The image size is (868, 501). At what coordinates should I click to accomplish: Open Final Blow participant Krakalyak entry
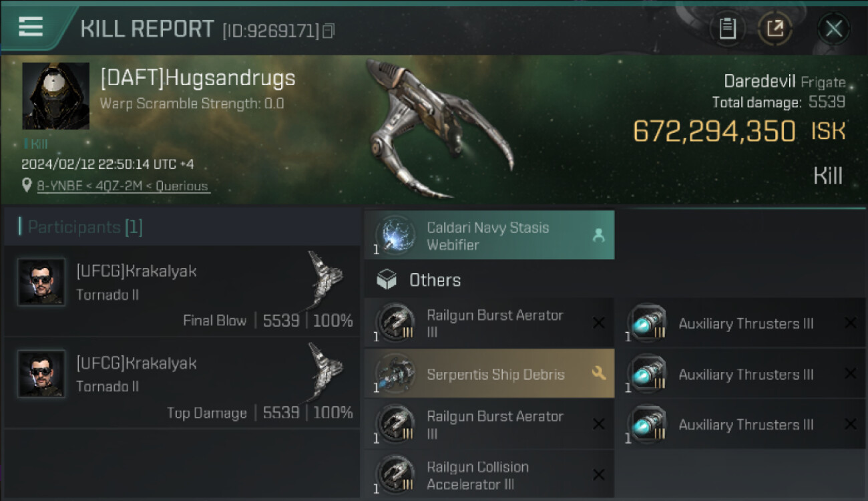[180, 291]
